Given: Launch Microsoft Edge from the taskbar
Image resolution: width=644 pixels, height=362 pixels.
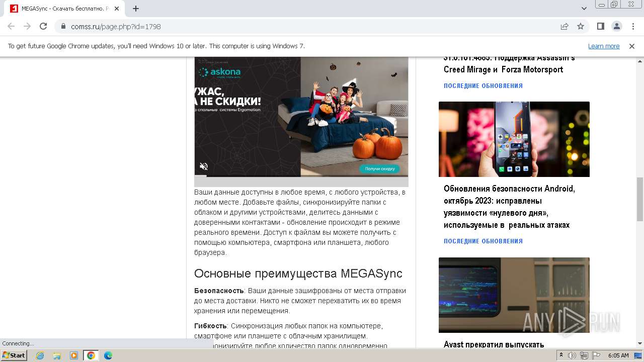Looking at the screenshot, I should tap(108, 355).
